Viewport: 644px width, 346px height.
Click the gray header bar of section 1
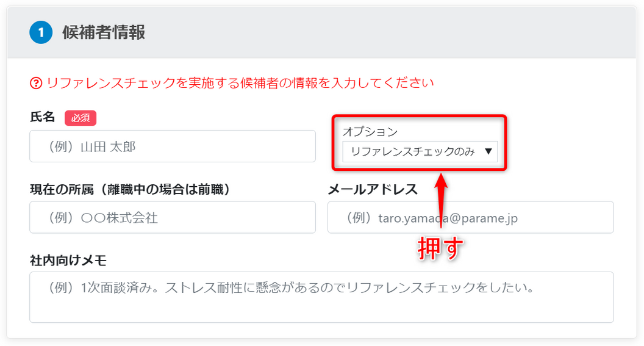coord(321,32)
